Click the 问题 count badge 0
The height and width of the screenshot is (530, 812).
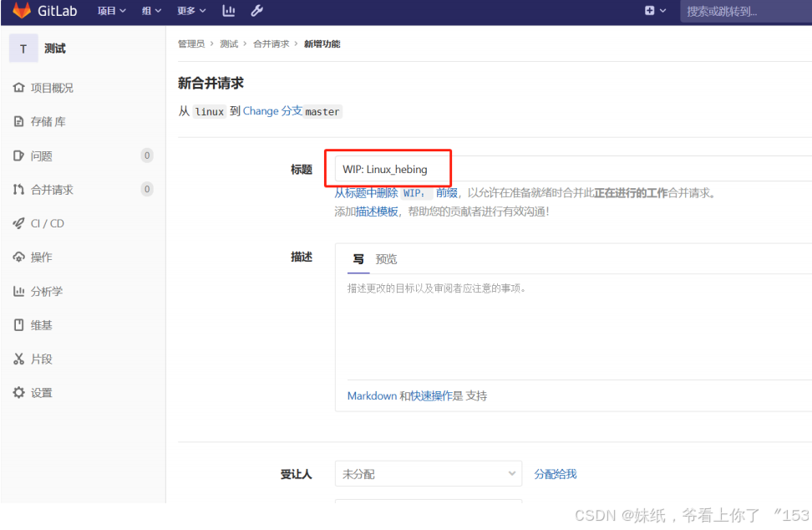(x=147, y=155)
